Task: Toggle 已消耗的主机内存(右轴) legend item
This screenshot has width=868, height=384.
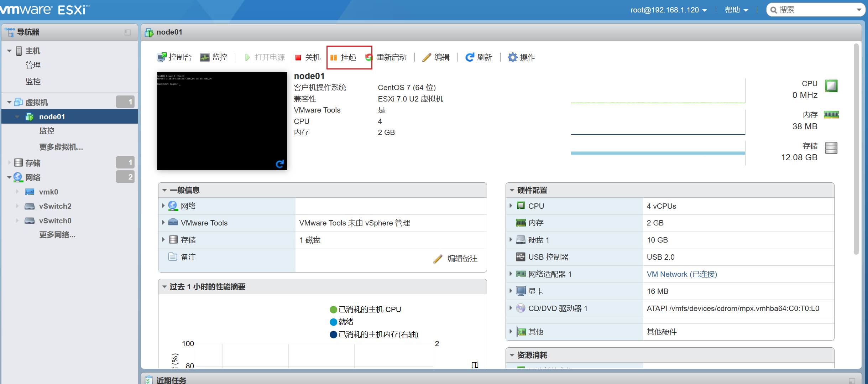Action: point(374,334)
